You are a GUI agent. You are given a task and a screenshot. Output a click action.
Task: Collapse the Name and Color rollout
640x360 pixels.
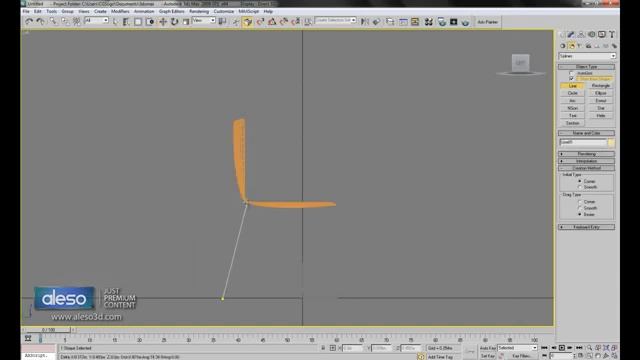point(587,133)
